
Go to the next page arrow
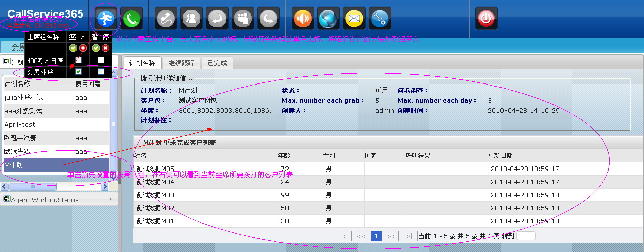pos(391,236)
